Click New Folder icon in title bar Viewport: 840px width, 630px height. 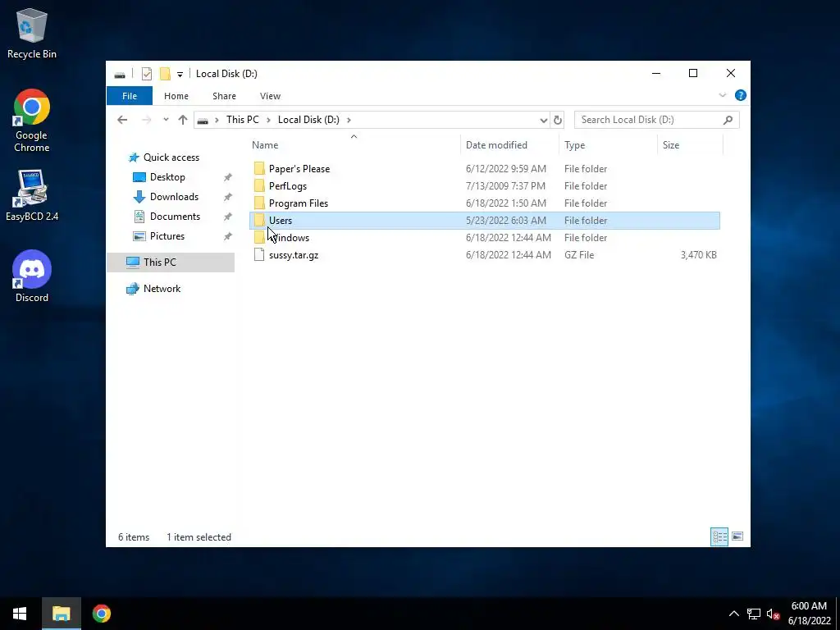(165, 74)
